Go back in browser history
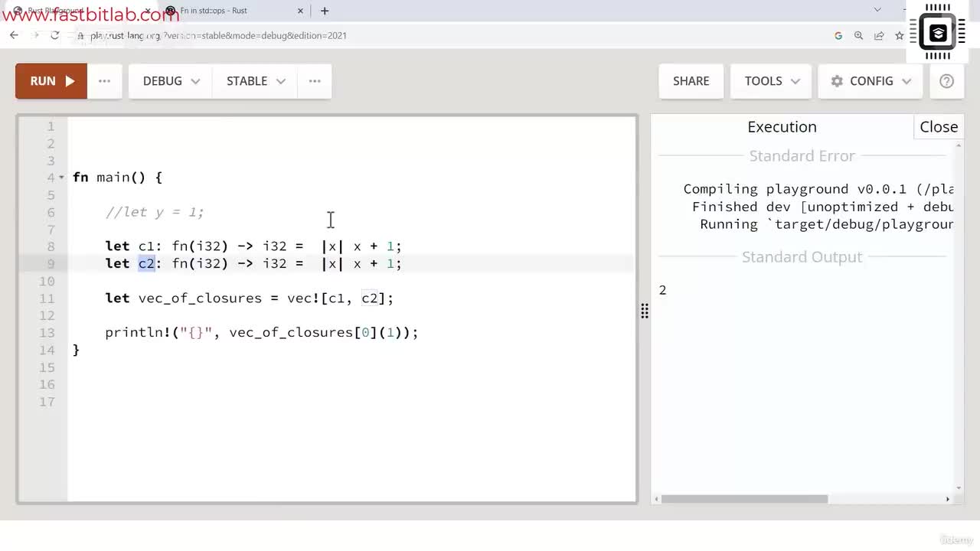Image resolution: width=980 pixels, height=551 pixels. [14, 35]
